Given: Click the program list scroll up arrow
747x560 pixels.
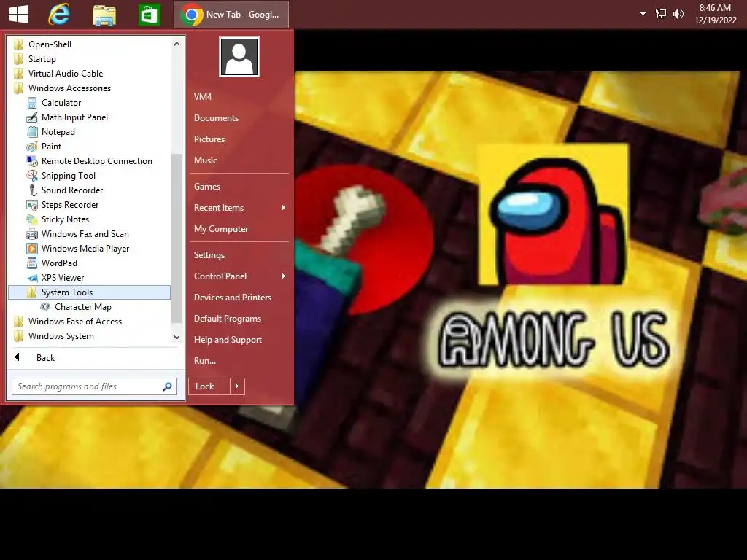Looking at the screenshot, I should click(x=177, y=44).
